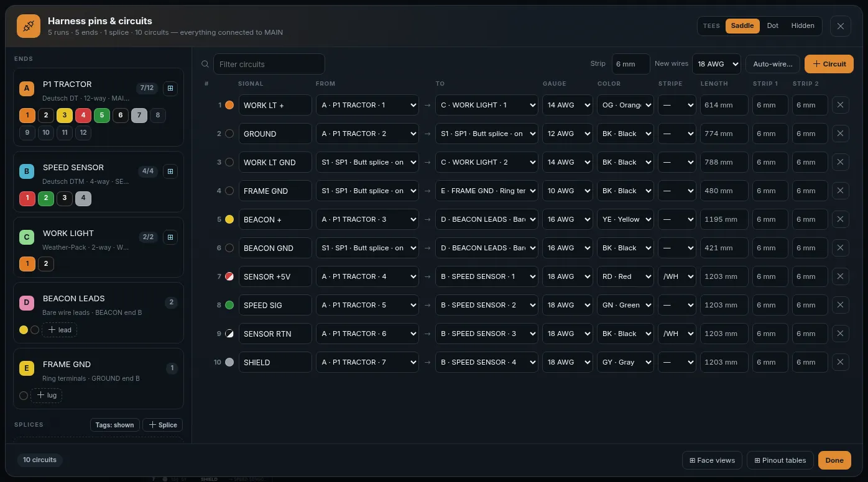Add a lug to FRAME GND

(46, 395)
